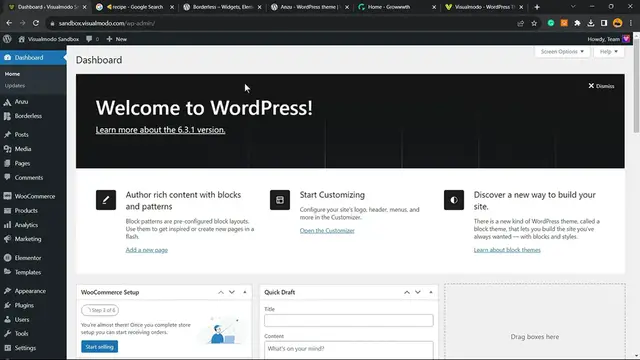Switch to the Visualmodo WordPress tab
Screen dimensions: 640x360
tap(485, 7)
